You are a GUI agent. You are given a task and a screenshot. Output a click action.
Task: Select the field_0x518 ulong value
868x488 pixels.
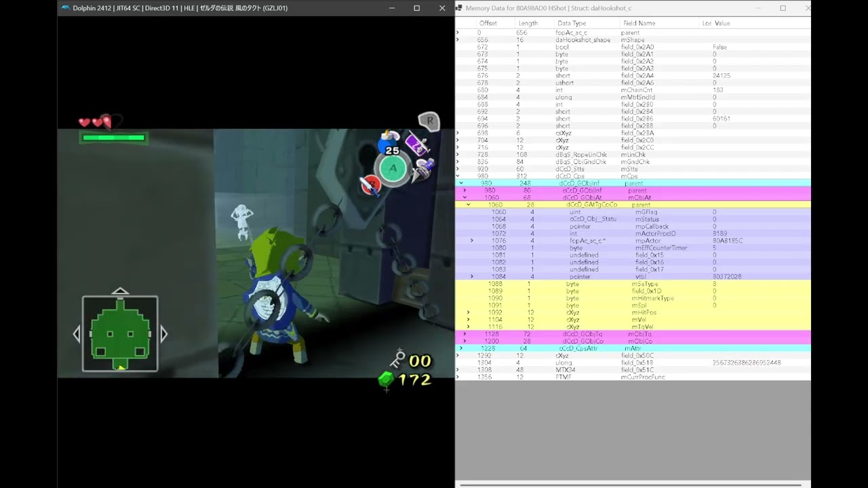tap(747, 363)
